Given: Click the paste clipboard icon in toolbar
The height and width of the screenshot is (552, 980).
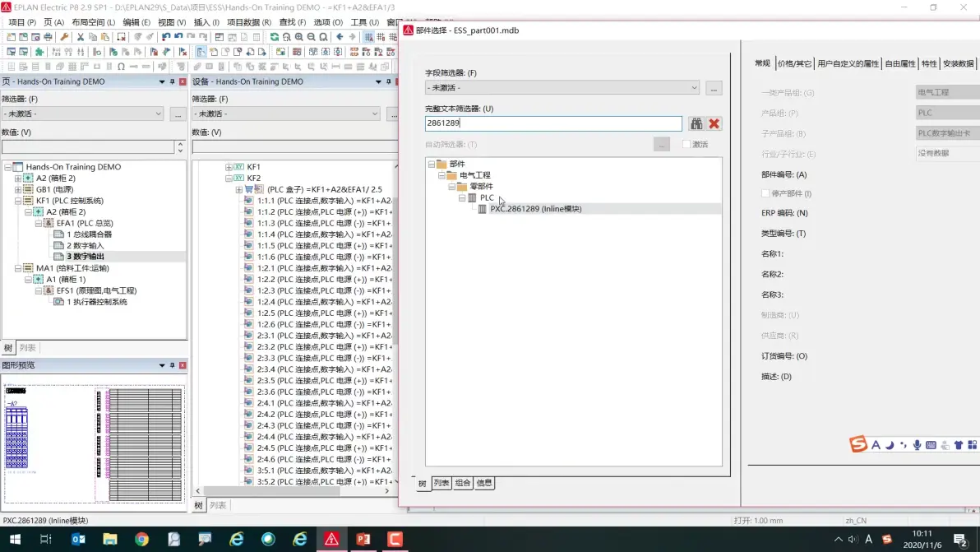Looking at the screenshot, I should [105, 37].
